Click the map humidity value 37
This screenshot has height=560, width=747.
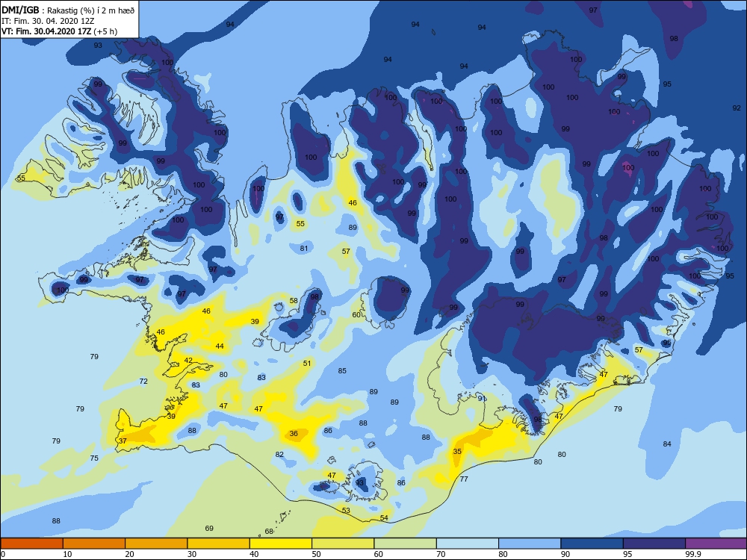coord(123,441)
